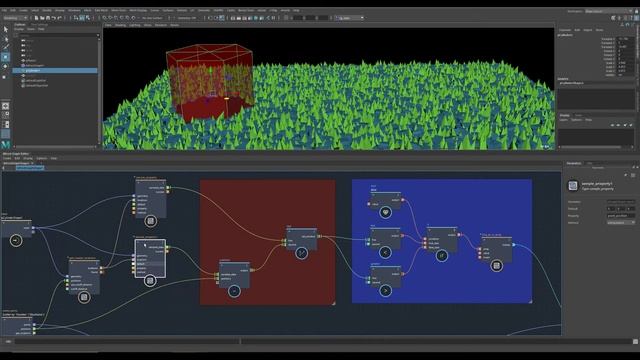640x360 pixels.
Task: Click circular icon of get_closest_locations node
Action: pos(84,297)
